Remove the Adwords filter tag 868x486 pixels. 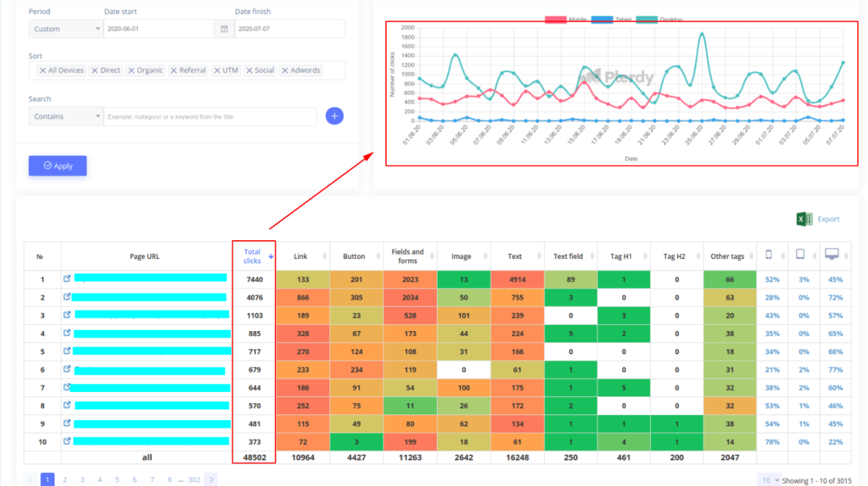pyautogui.click(x=286, y=70)
